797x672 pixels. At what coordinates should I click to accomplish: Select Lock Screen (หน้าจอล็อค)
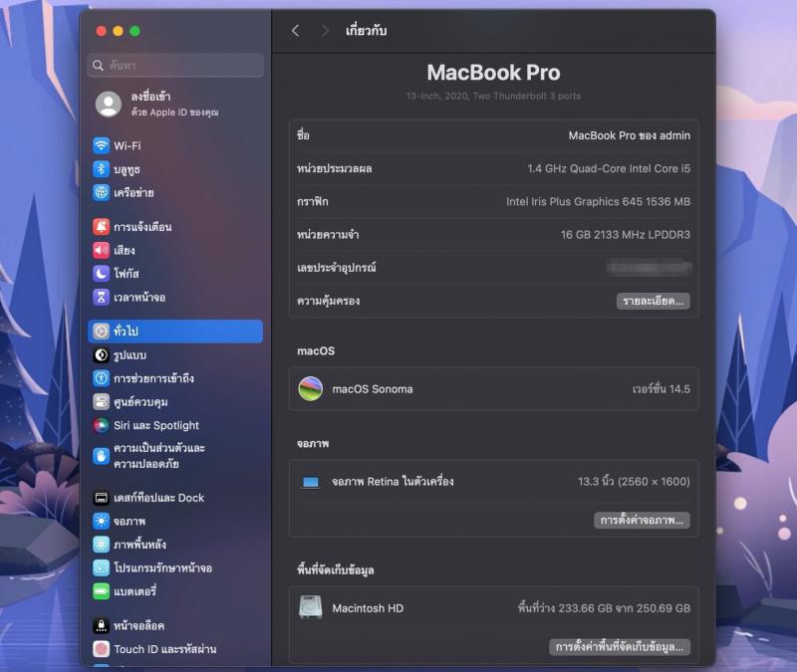coord(175,626)
